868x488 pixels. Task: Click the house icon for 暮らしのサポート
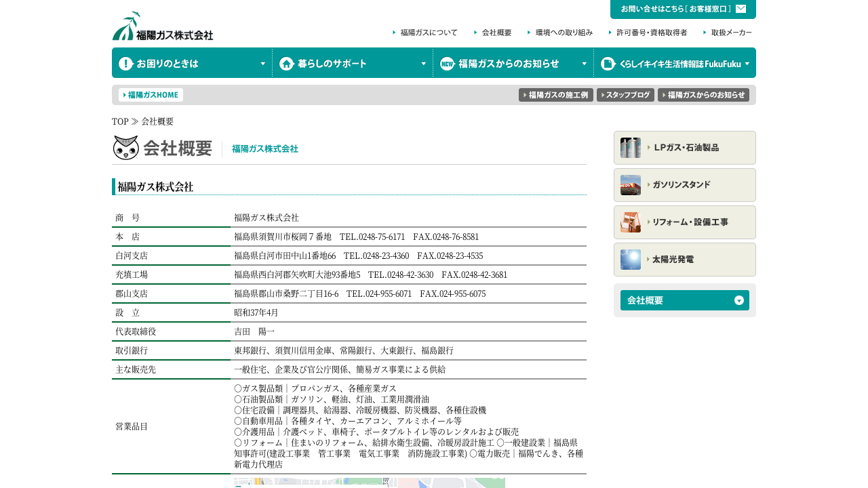[286, 64]
